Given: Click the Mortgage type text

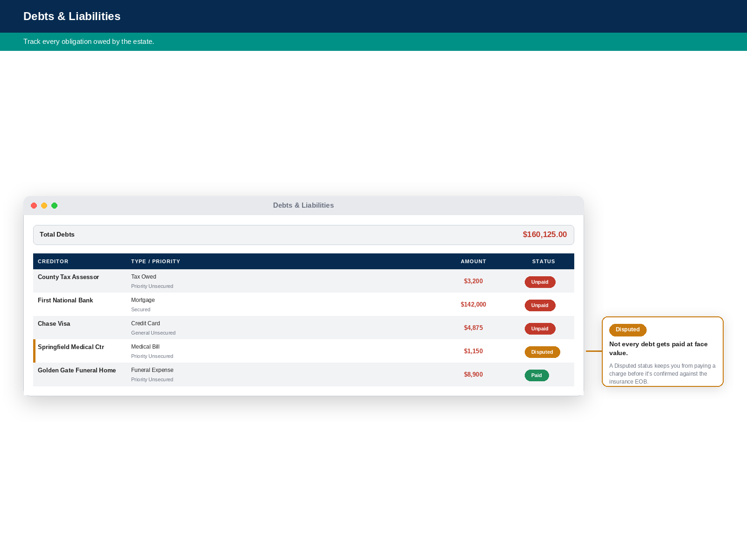Looking at the screenshot, I should pyautogui.click(x=143, y=300).
